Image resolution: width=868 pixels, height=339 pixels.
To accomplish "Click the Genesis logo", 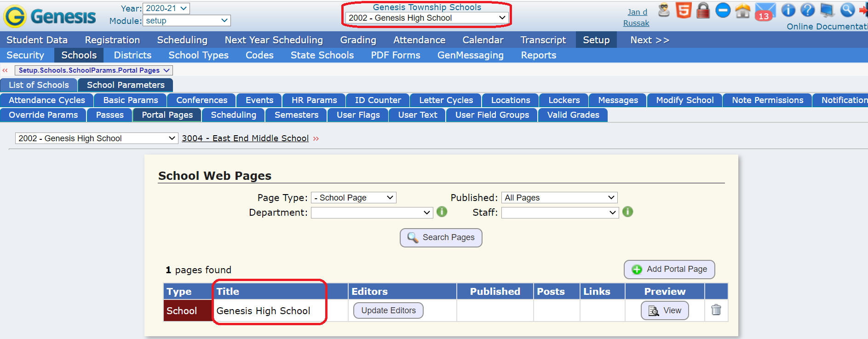I will click(50, 17).
